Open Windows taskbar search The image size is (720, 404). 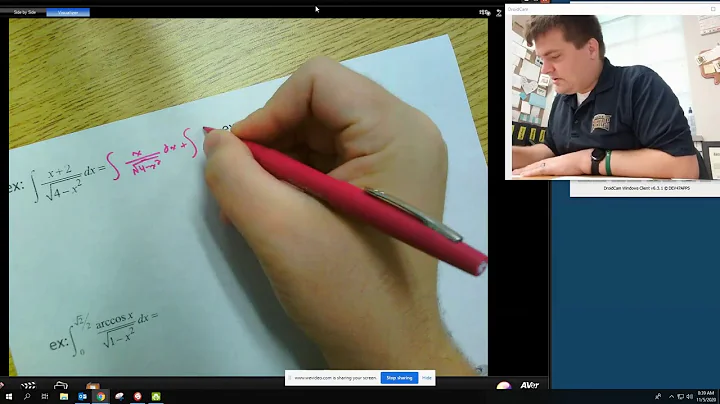(27, 397)
